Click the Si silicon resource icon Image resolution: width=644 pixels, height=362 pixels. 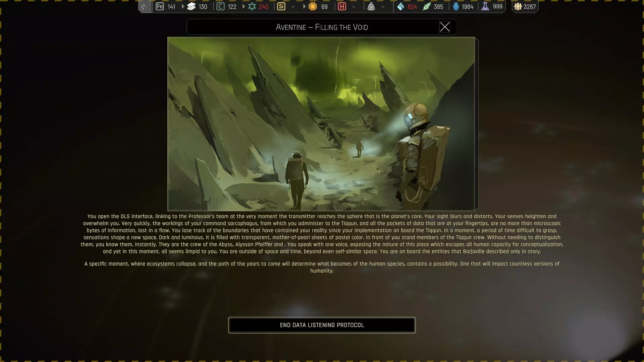click(281, 6)
